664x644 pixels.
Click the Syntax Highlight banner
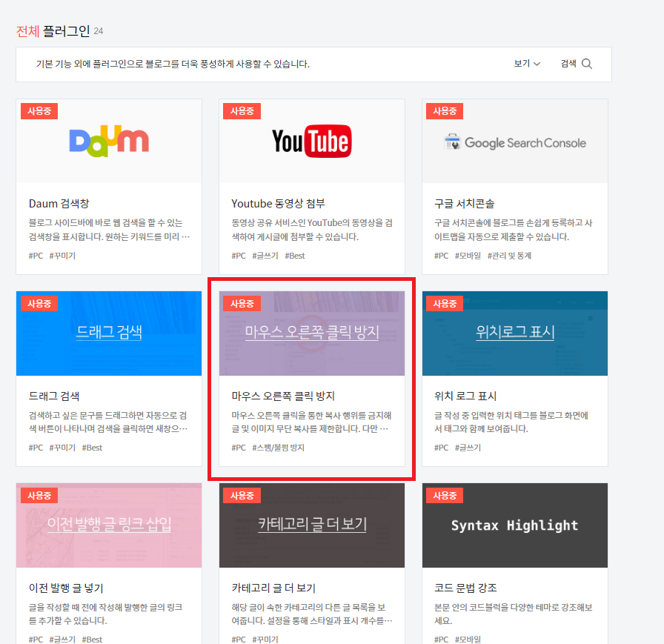pos(515,525)
